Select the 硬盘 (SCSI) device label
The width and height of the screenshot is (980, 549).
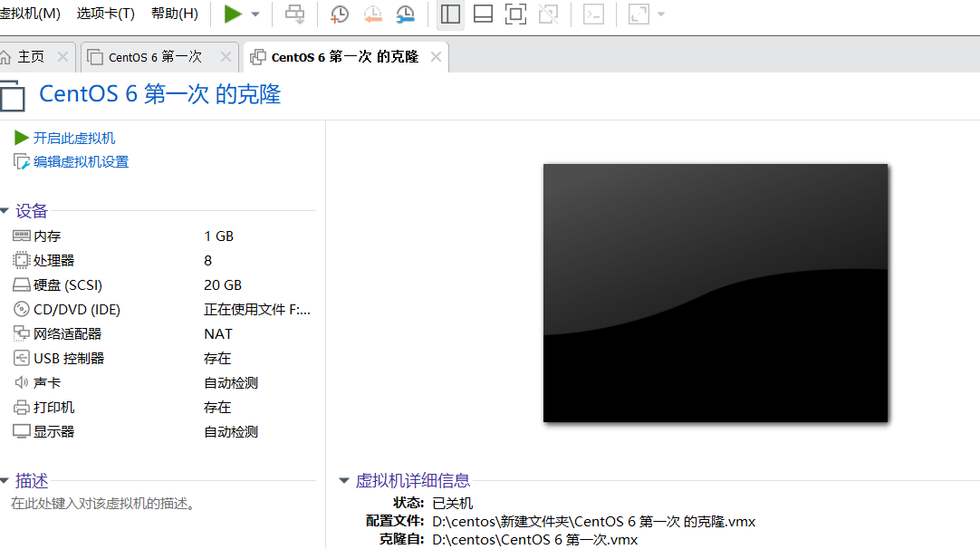point(68,285)
